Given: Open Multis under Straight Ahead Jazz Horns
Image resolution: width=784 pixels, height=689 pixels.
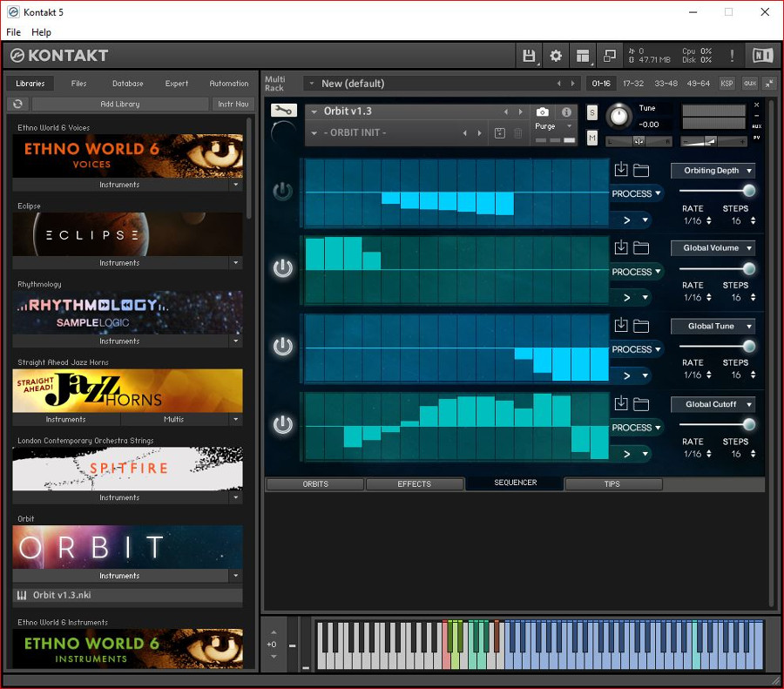Looking at the screenshot, I should click(173, 419).
